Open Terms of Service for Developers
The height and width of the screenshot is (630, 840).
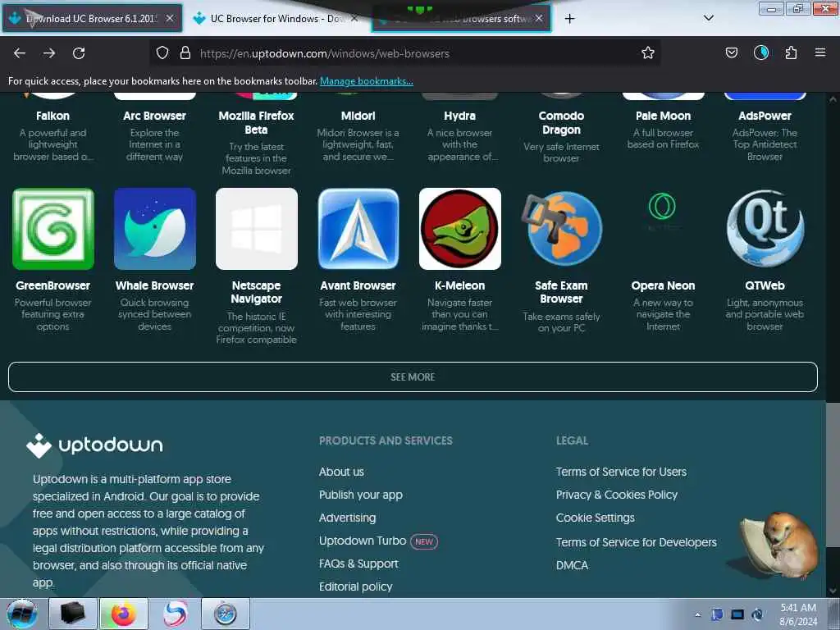[x=636, y=543]
